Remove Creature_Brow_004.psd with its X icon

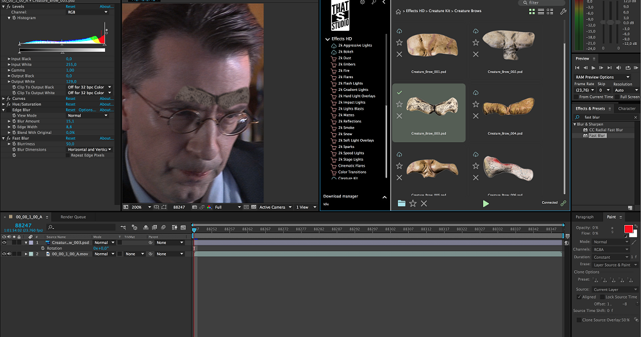click(x=475, y=116)
